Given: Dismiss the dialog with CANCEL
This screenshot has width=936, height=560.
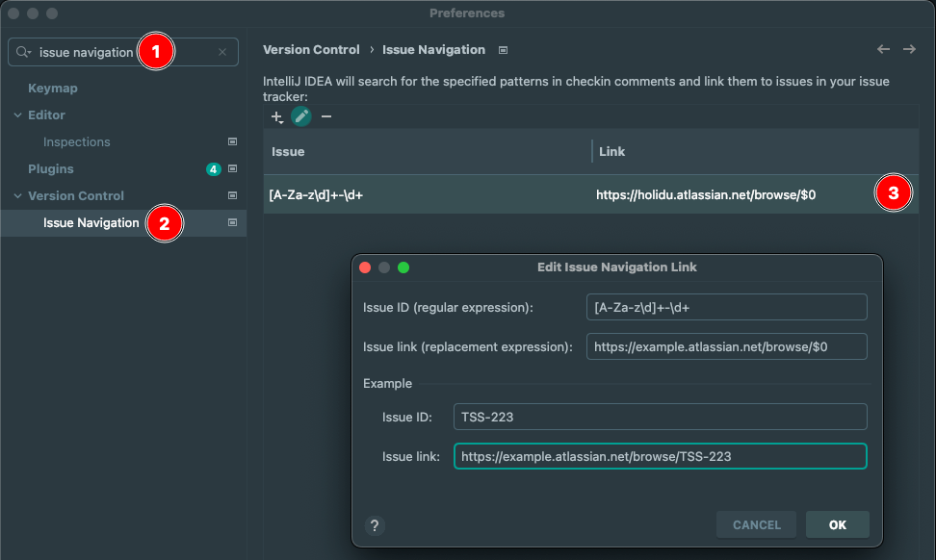Looking at the screenshot, I should 756,524.
